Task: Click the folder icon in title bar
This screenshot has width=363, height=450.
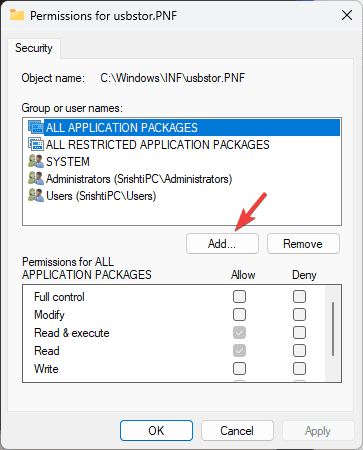Action: point(17,15)
